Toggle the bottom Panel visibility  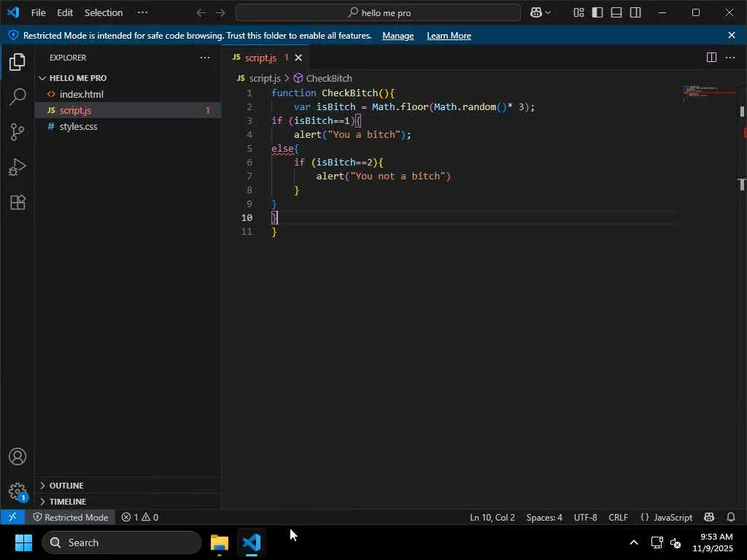[x=616, y=12]
